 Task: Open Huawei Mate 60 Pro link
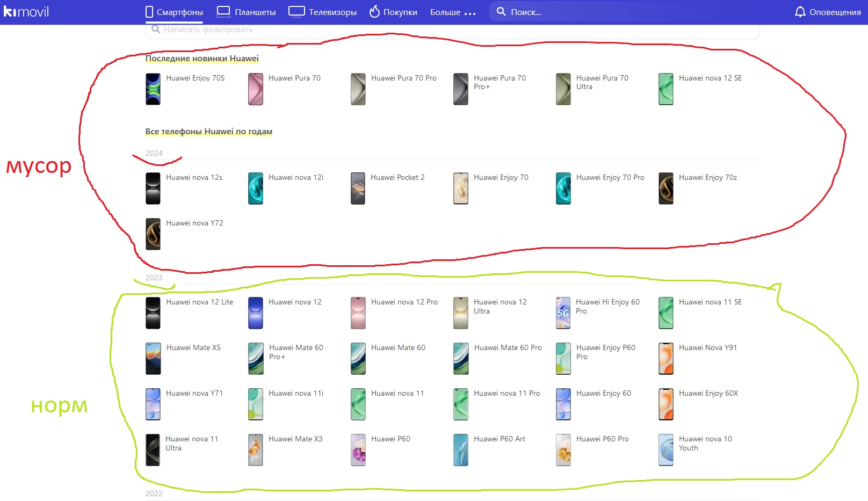(508, 347)
